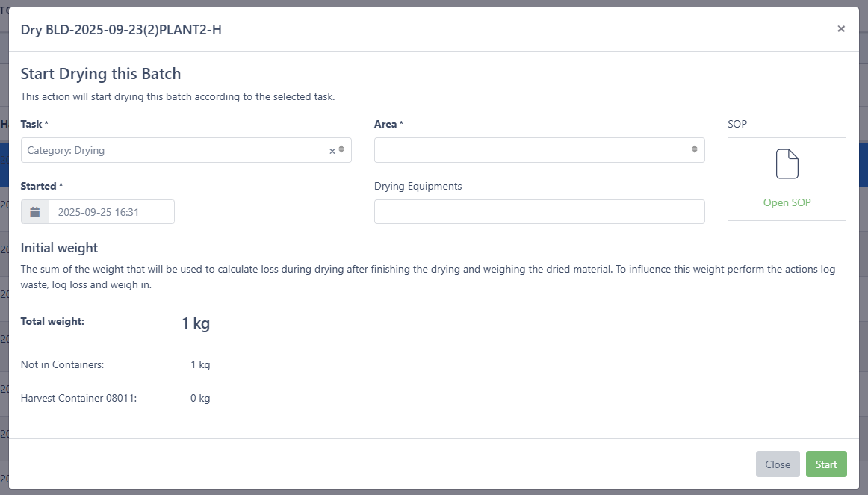The image size is (868, 495).
Task: Click the dialog title 'Dry BLD-2025-09-23(2)PLANT2-H'
Action: [121, 30]
